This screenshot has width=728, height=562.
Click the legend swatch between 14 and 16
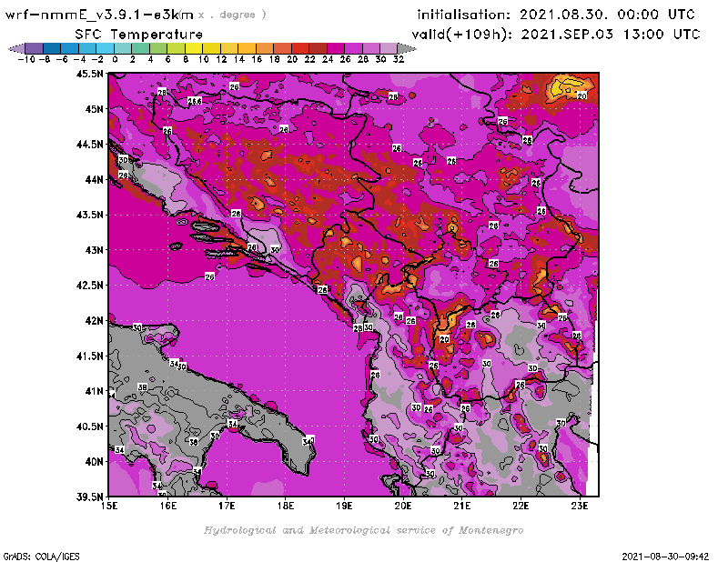[247, 48]
